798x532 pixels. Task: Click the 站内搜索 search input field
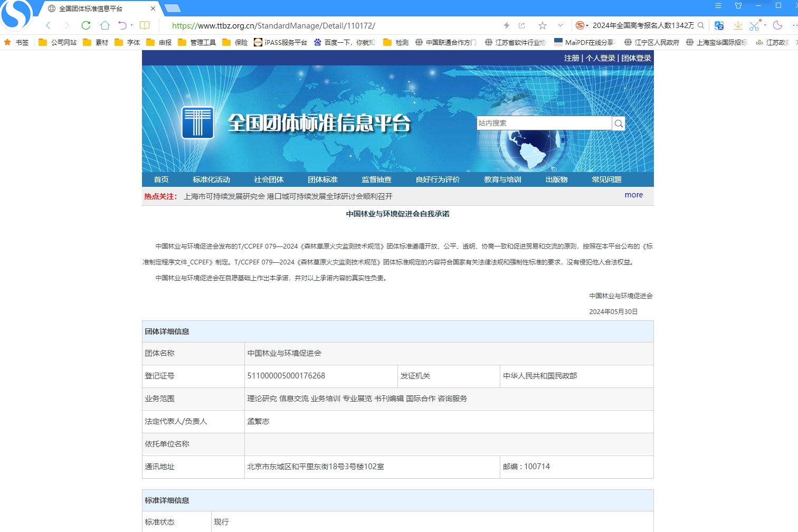click(x=544, y=123)
